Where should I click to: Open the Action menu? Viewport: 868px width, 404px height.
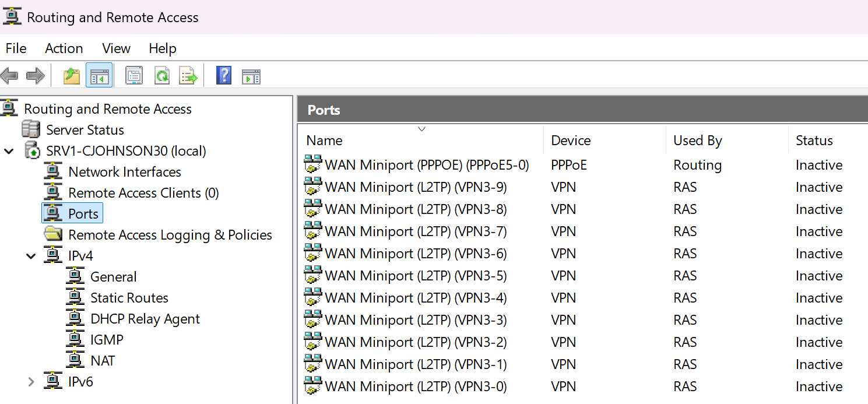64,48
